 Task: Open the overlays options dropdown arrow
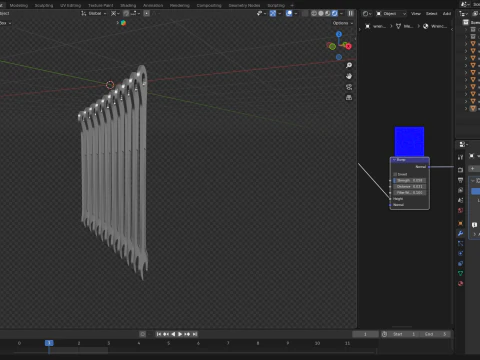click(296, 13)
